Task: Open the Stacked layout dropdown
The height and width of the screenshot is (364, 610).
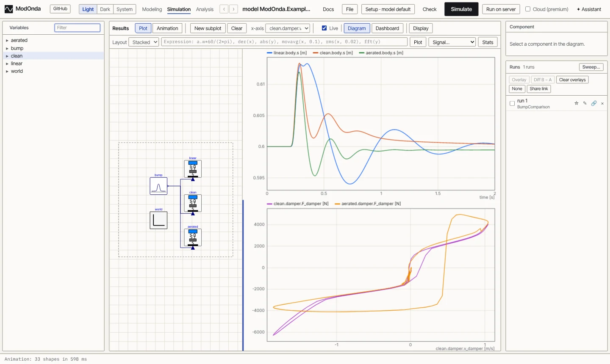Action: [144, 42]
